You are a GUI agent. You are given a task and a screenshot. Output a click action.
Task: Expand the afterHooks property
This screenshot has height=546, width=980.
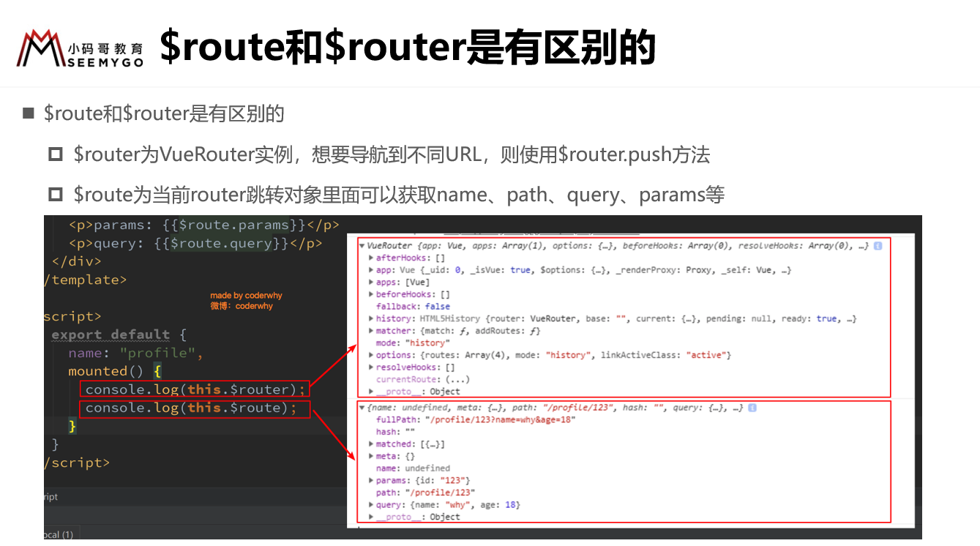tap(371, 258)
